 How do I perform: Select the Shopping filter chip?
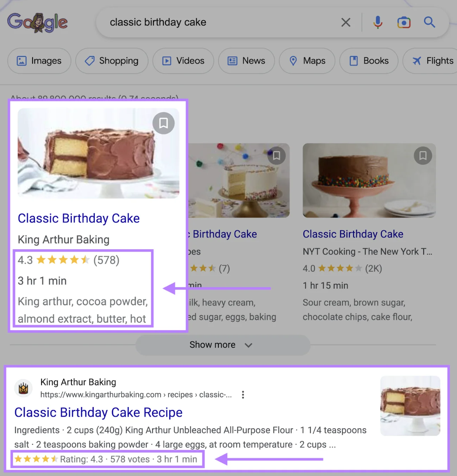[112, 61]
